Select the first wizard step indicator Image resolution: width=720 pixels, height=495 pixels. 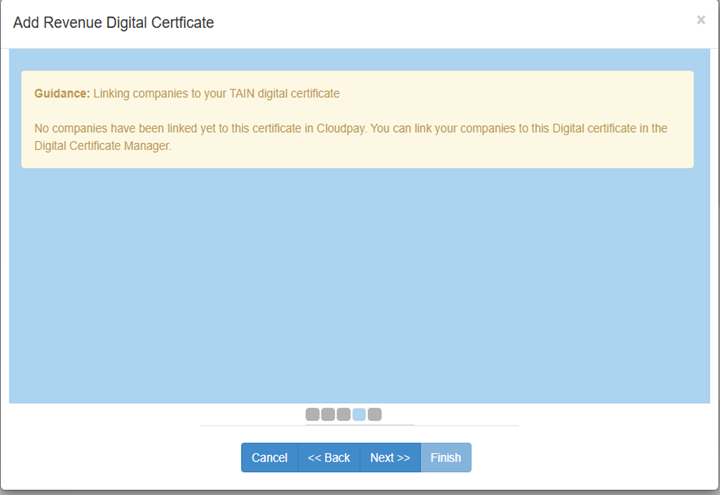[x=312, y=414]
